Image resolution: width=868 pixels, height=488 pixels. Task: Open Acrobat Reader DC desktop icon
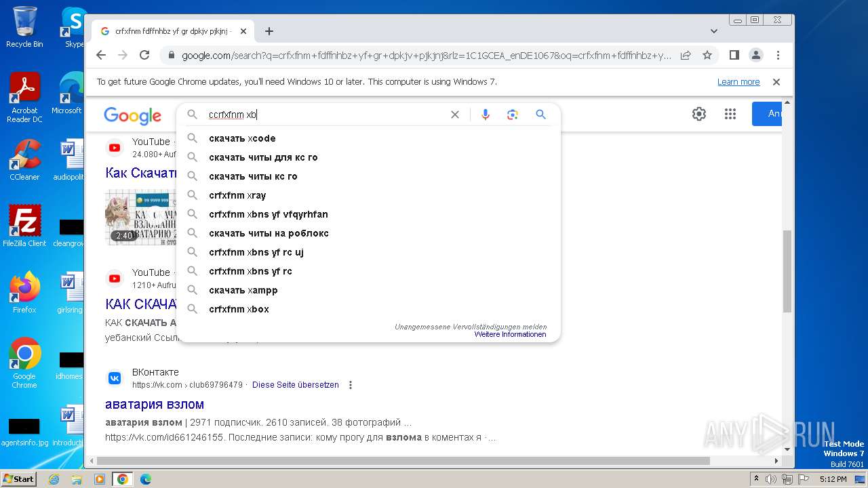coord(24,98)
